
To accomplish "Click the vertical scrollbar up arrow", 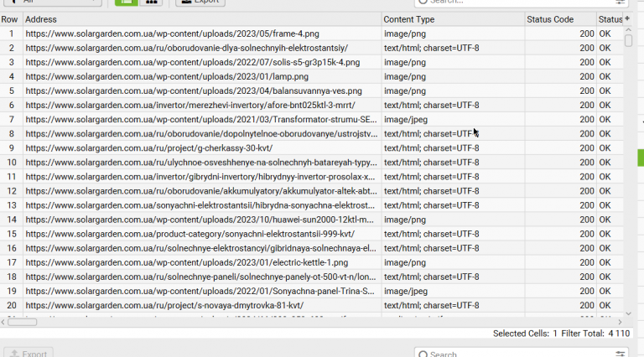I will pos(628,30).
